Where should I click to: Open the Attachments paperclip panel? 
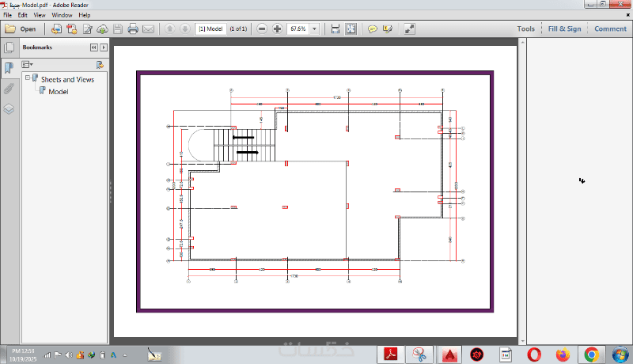[9, 89]
